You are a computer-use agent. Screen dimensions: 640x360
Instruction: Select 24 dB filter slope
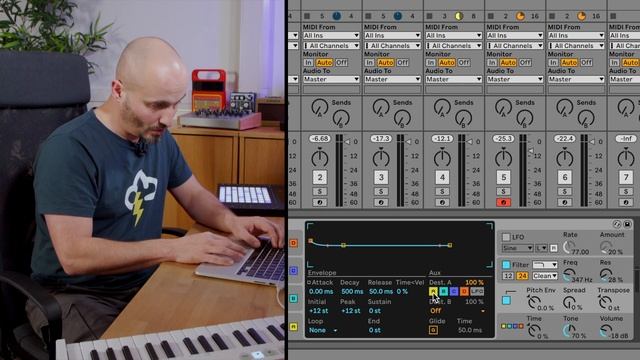[522, 276]
